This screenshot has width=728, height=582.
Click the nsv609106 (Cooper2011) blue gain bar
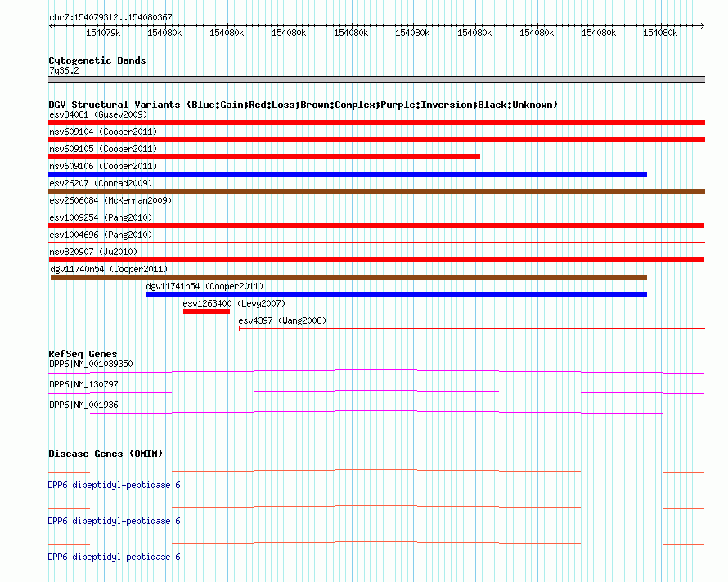pos(348,174)
